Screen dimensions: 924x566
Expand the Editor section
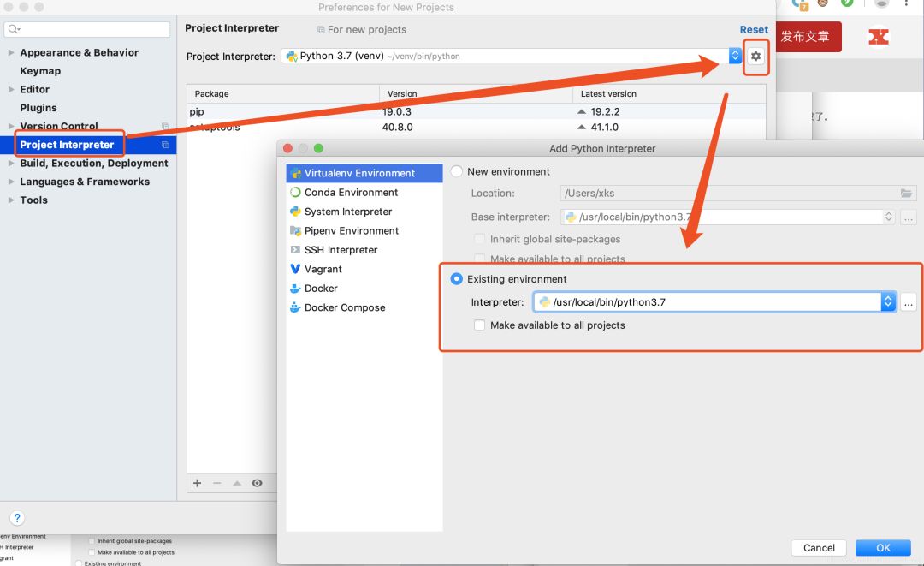pos(10,90)
